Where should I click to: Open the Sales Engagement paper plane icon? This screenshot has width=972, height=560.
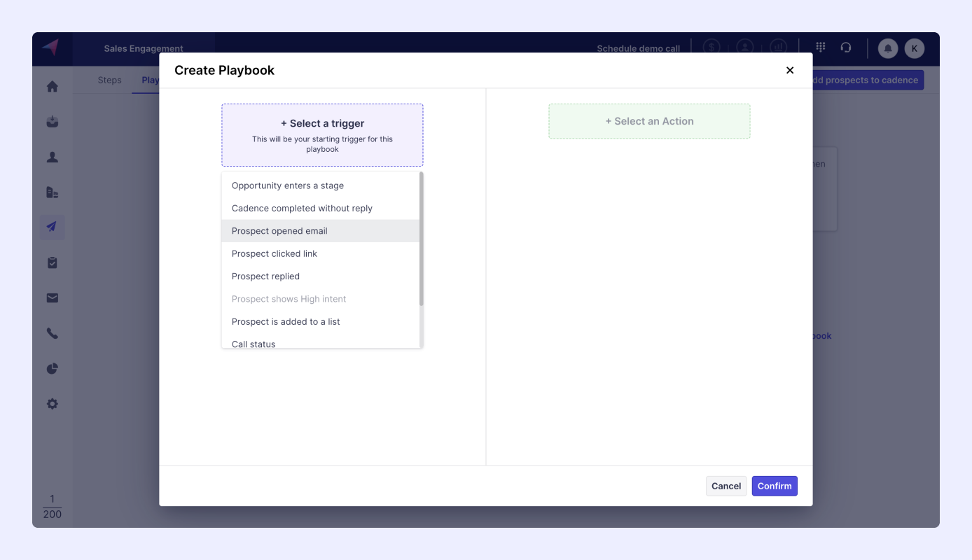click(52, 227)
